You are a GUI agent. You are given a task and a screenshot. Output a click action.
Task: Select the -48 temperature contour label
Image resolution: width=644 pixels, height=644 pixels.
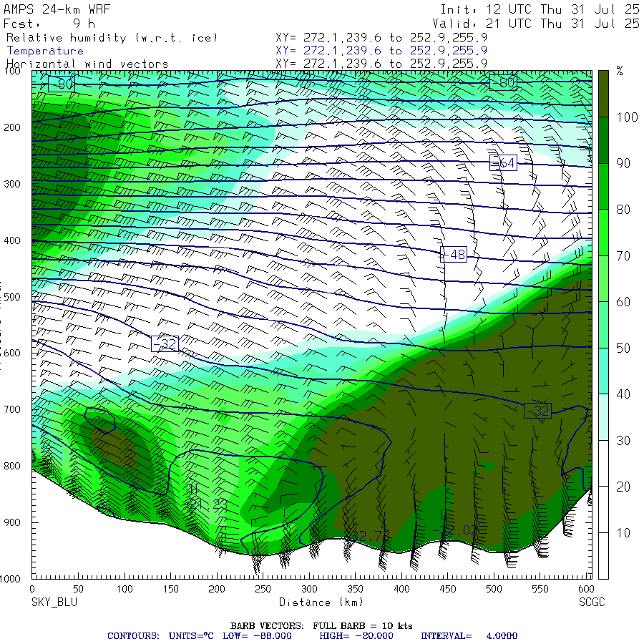(454, 255)
